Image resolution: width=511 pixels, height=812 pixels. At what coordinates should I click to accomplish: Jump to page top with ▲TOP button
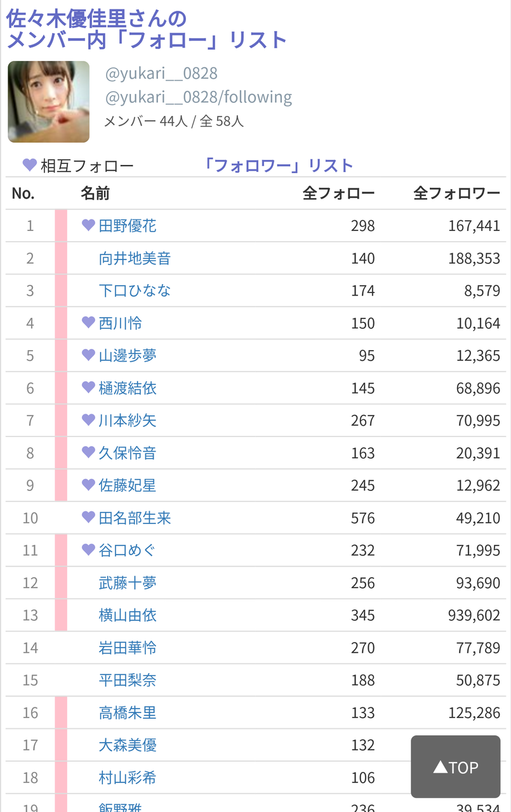click(x=456, y=766)
